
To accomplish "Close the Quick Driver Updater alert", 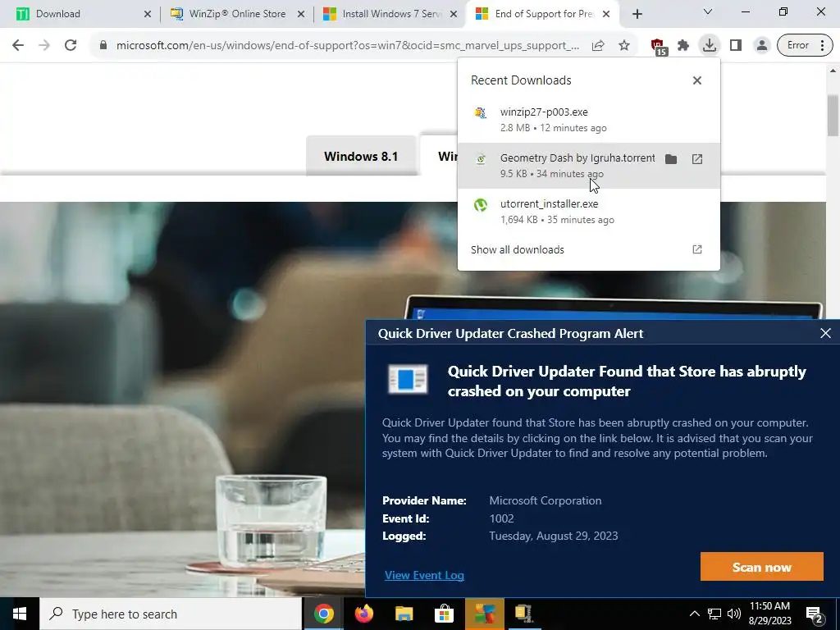I will point(825,333).
